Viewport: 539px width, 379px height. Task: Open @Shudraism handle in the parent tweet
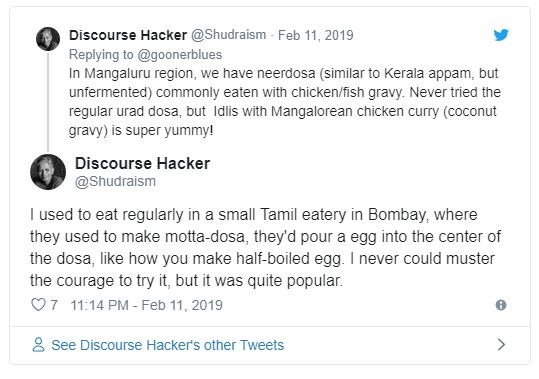click(228, 35)
